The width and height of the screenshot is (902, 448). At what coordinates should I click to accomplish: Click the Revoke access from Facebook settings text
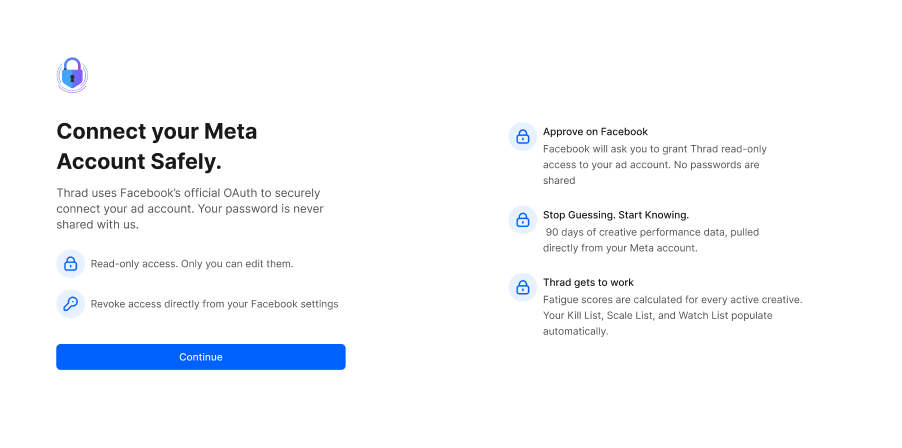pos(215,304)
